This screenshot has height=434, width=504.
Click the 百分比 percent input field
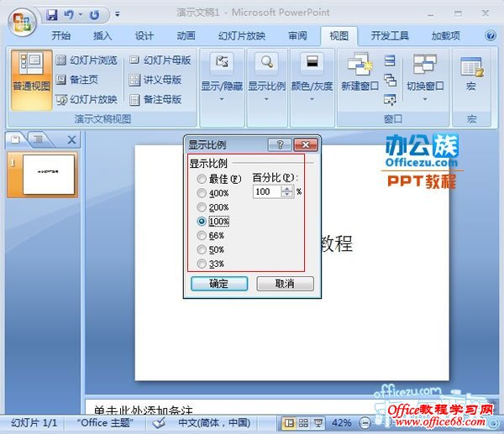pos(267,191)
